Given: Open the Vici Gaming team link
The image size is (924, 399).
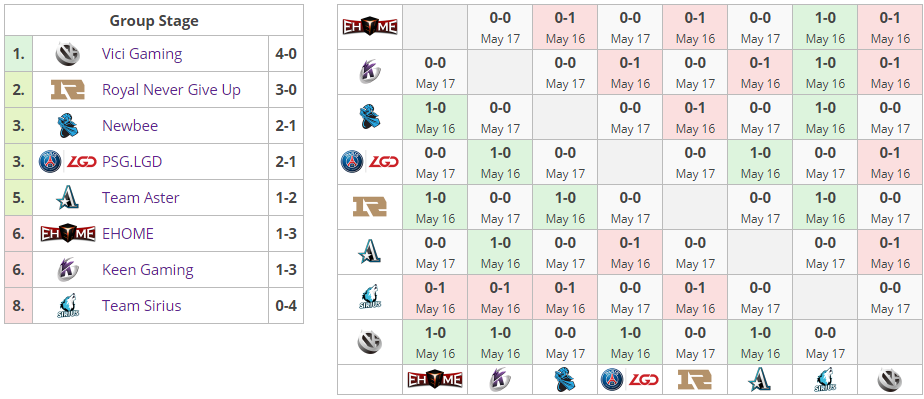Looking at the screenshot, I should pos(142,54).
